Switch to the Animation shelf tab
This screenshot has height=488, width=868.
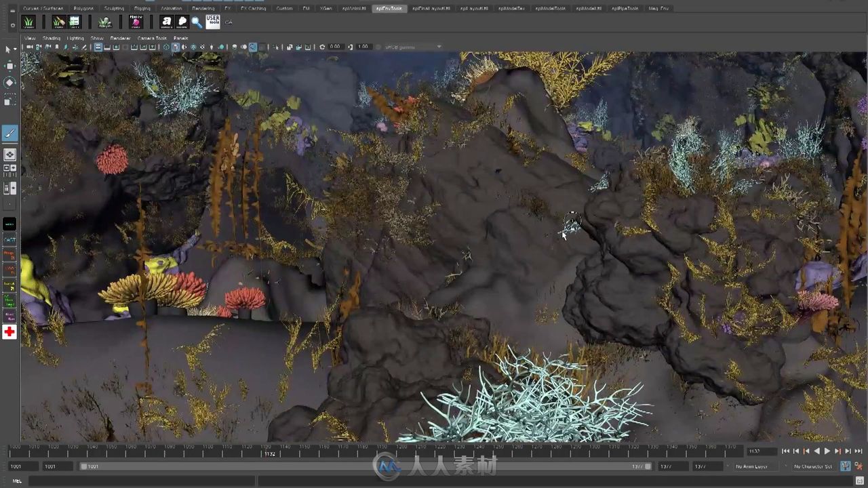point(171,8)
